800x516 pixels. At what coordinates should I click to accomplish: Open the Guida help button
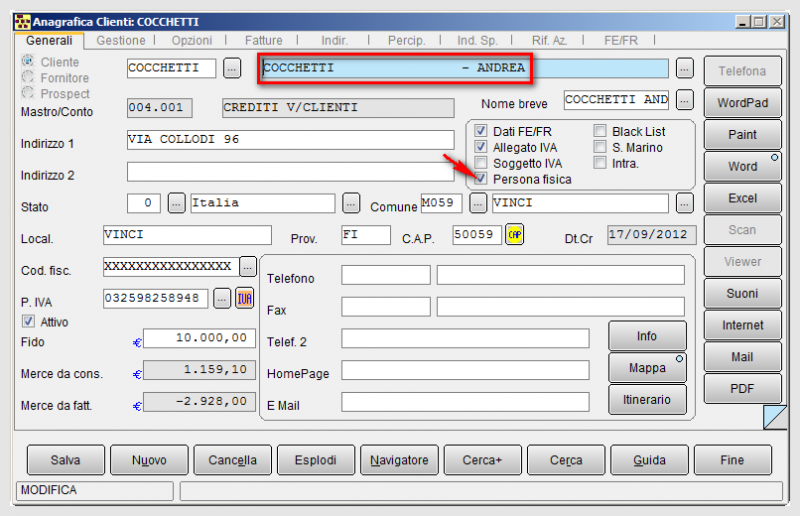pos(649,460)
